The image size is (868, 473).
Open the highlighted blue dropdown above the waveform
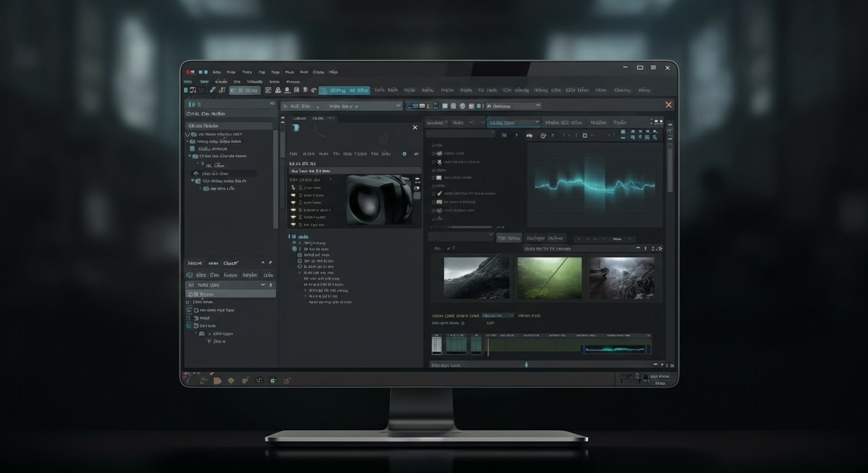pyautogui.click(x=515, y=122)
